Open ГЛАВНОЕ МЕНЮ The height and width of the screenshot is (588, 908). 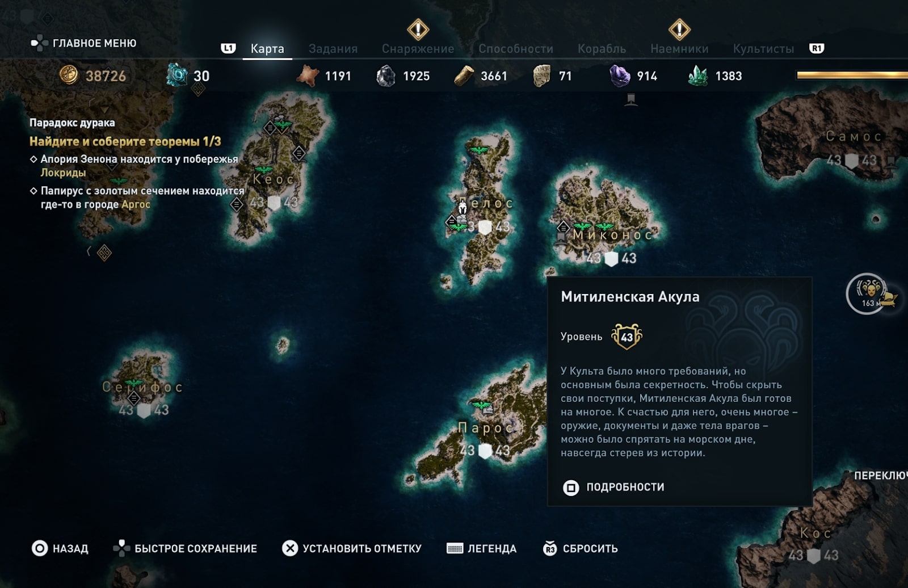click(x=83, y=43)
